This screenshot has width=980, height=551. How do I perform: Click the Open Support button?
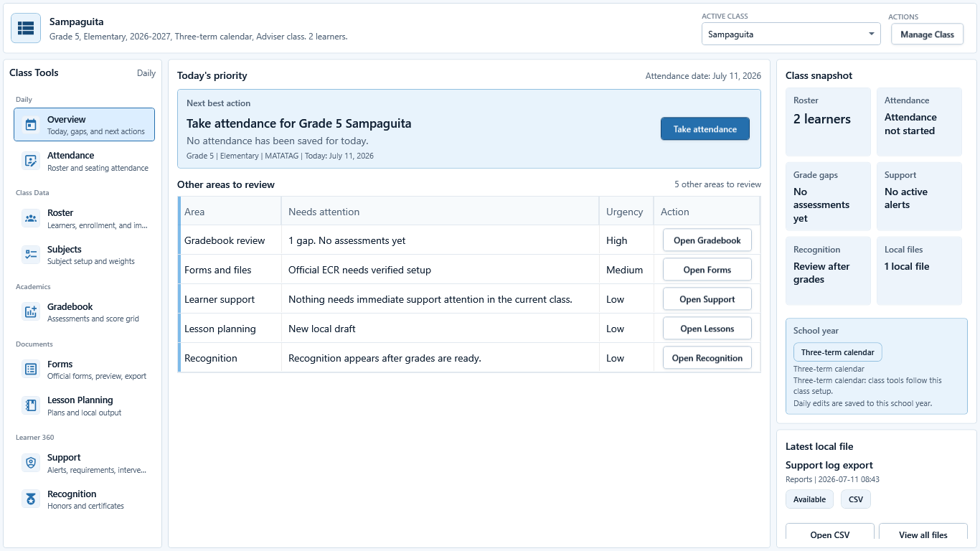[707, 299]
